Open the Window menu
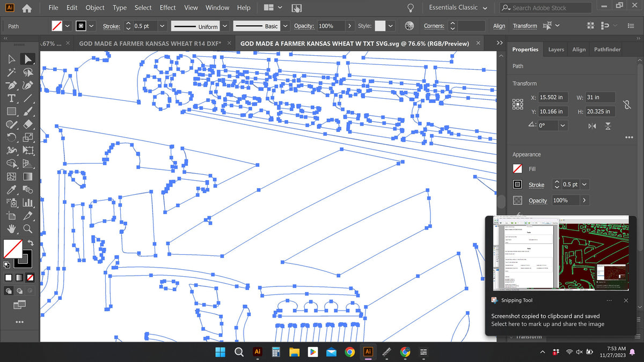Image resolution: width=644 pixels, height=362 pixels. [x=217, y=8]
